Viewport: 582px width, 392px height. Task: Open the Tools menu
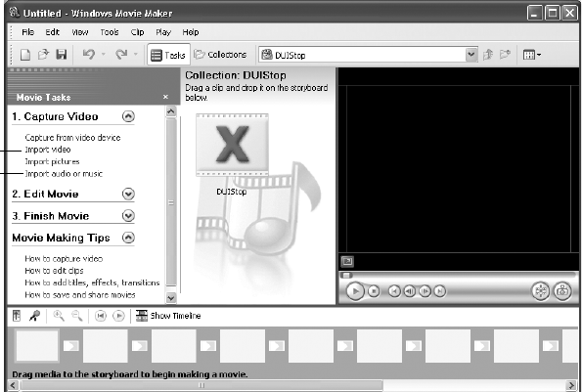(110, 32)
